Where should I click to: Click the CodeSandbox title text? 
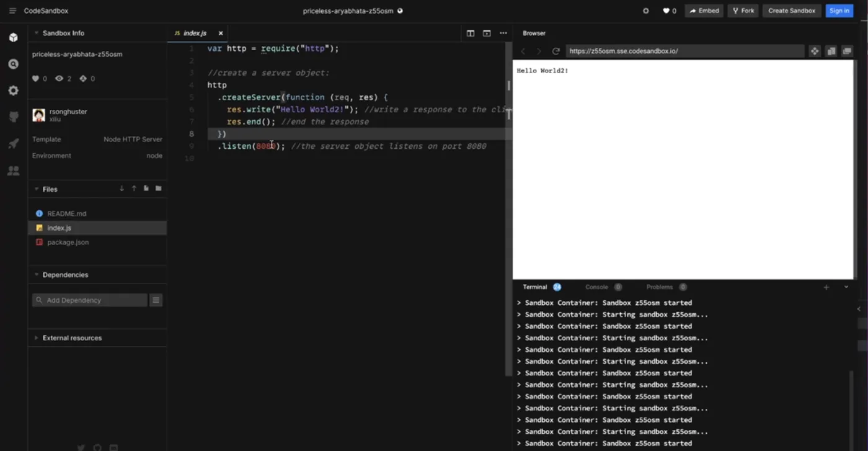pyautogui.click(x=46, y=11)
